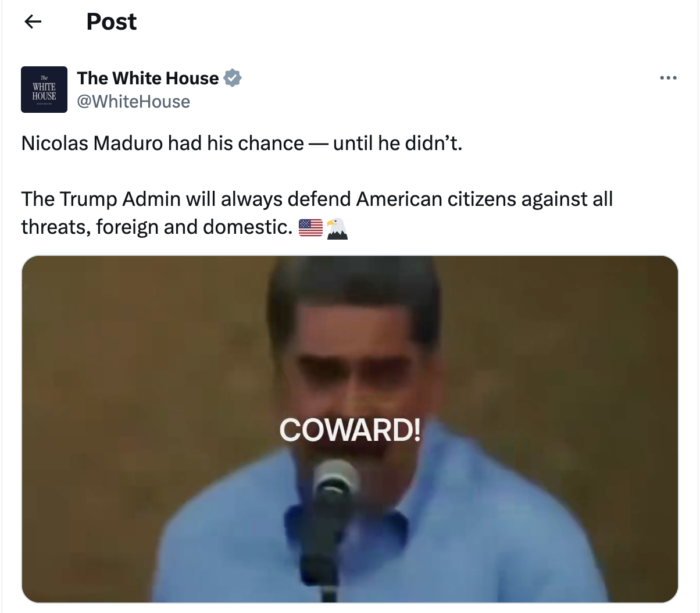Image resolution: width=700 pixels, height=613 pixels.
Task: Click the "Post" page heading
Action: click(111, 22)
